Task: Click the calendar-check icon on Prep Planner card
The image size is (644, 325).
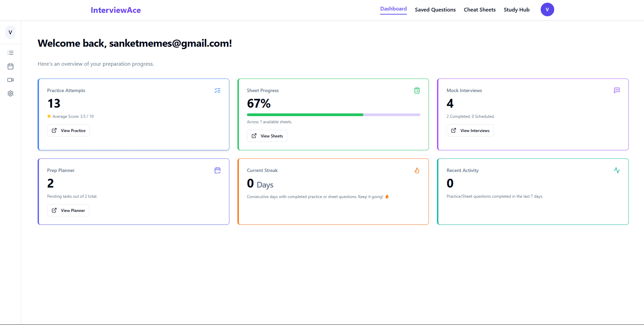Action: 217,170
